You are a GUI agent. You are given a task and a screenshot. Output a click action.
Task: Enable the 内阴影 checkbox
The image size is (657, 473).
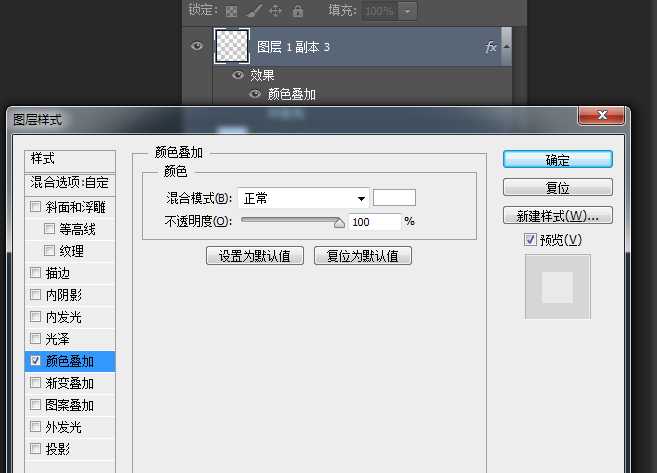point(36,295)
